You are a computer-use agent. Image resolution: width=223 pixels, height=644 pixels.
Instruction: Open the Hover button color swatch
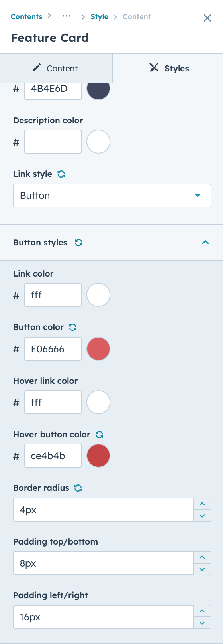coord(98,456)
